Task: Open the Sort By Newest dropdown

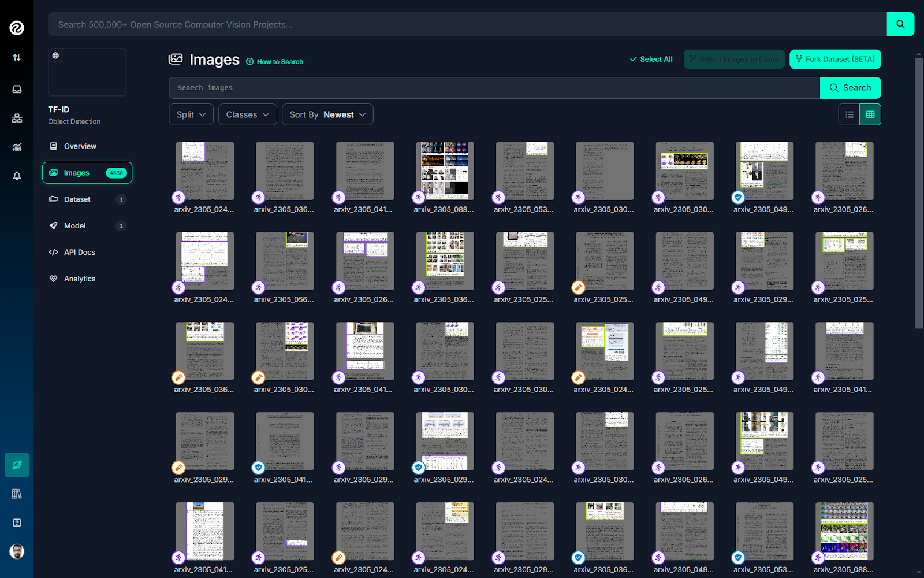Action: coord(327,114)
